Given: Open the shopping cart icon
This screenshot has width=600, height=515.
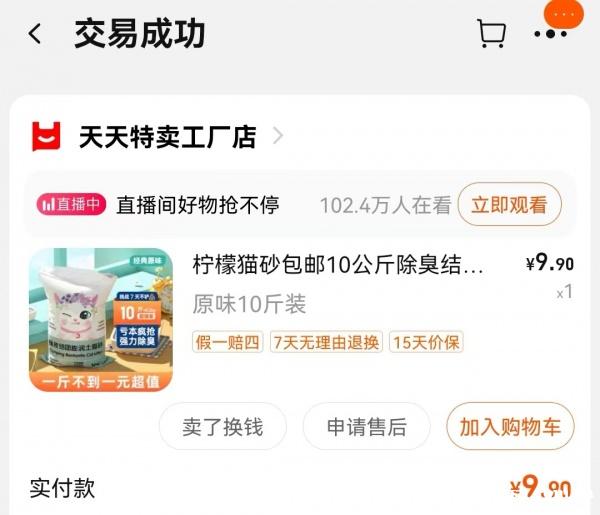Looking at the screenshot, I should point(491,34).
